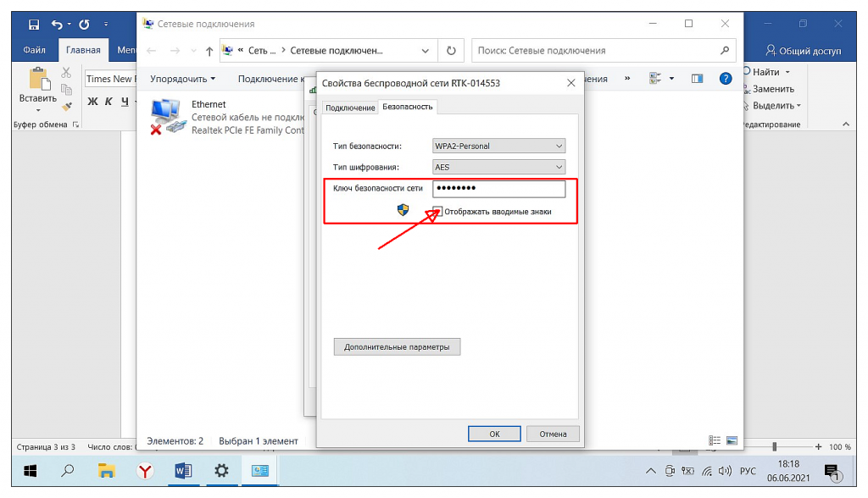The width and height of the screenshot is (868, 498).
Task: Open Yandex Browser from the taskbar
Action: [x=145, y=471]
